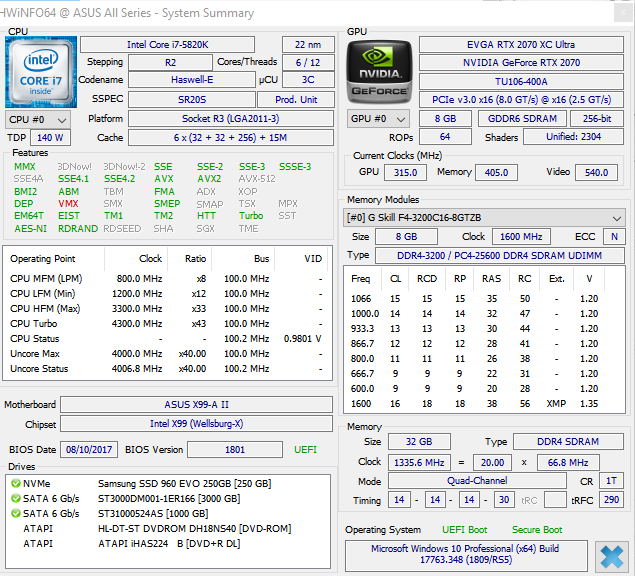Click the Video clock 540.0 value
635x576 pixels.
[596, 173]
